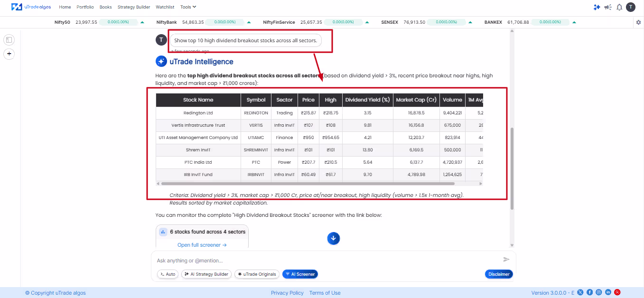The width and height of the screenshot is (644, 298).
Task: Click the NiftyFinService up-trend triangle
Action: [x=367, y=22]
